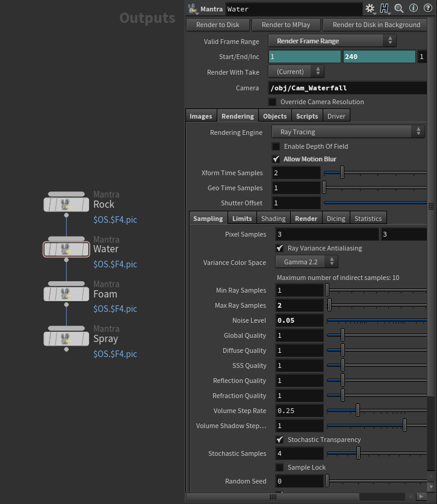Open the Valid Frame Range dropdown
The width and height of the screenshot is (437, 504).
(332, 41)
